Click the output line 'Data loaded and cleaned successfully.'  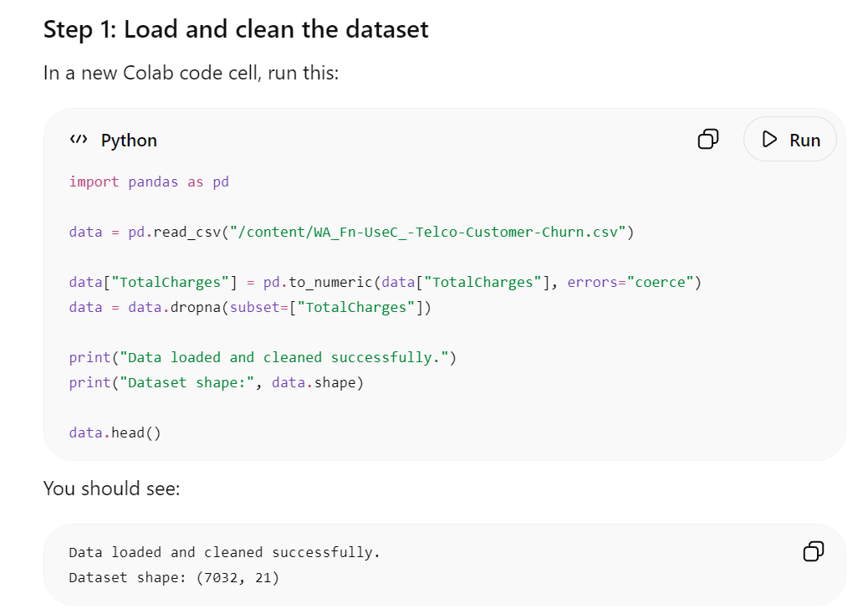click(x=225, y=552)
